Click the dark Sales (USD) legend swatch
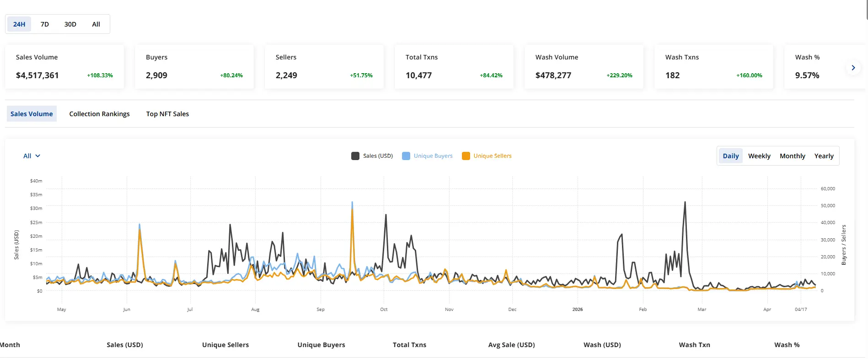Image resolution: width=868 pixels, height=359 pixels. 355,156
